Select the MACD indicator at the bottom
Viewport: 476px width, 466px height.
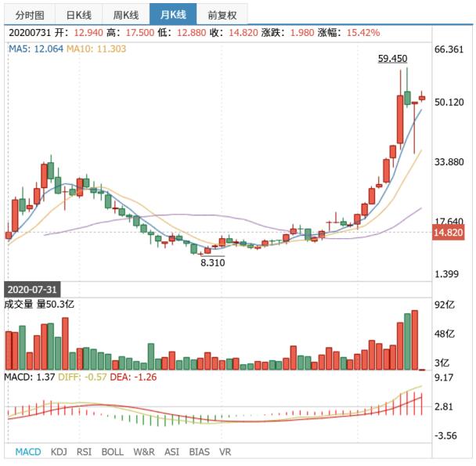tap(28, 452)
